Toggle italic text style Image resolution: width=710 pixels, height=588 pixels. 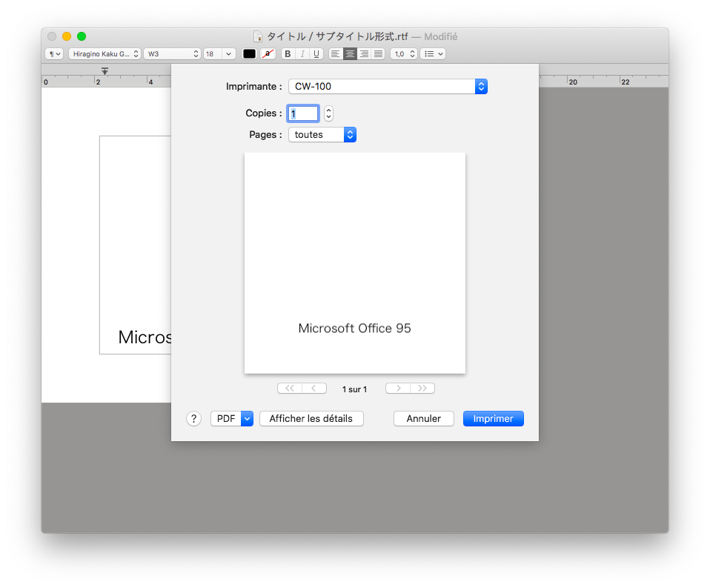[x=302, y=54]
